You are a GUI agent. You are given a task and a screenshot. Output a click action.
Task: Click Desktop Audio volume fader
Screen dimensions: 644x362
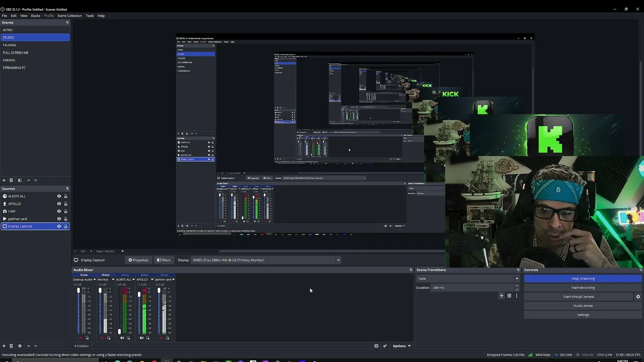pyautogui.click(x=78, y=291)
